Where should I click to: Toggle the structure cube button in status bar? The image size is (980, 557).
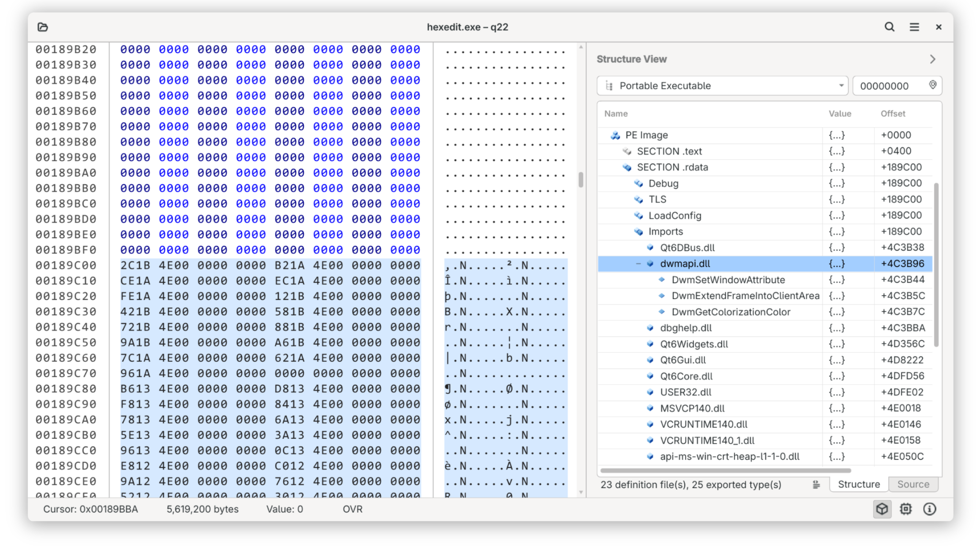point(882,509)
